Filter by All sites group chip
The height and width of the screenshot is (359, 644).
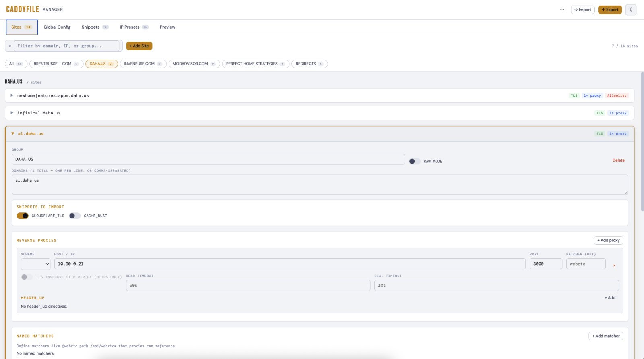(16, 64)
